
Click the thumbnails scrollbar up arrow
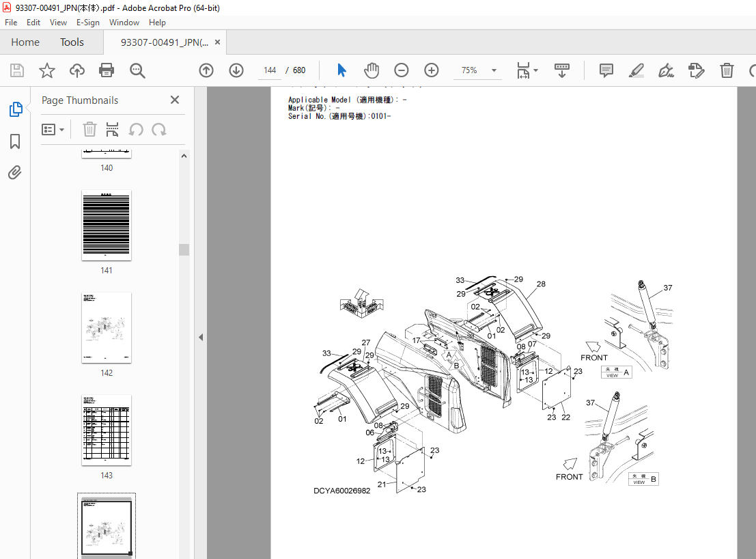point(184,156)
